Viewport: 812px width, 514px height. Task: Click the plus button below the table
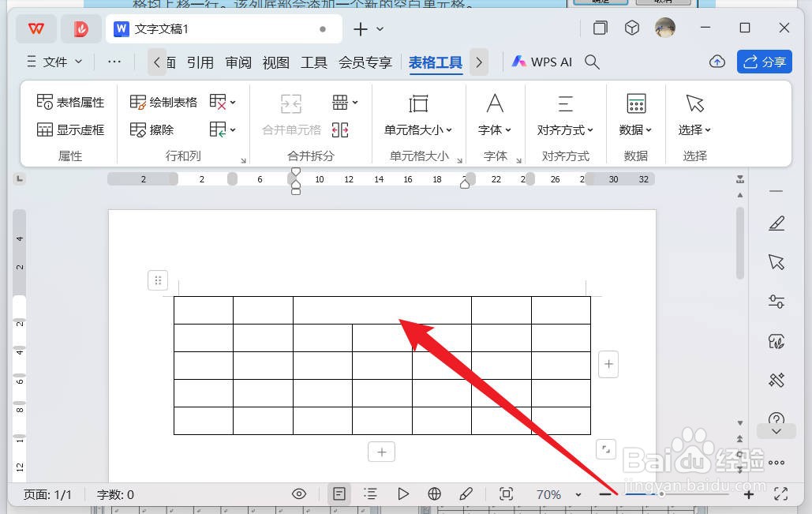[381, 452]
